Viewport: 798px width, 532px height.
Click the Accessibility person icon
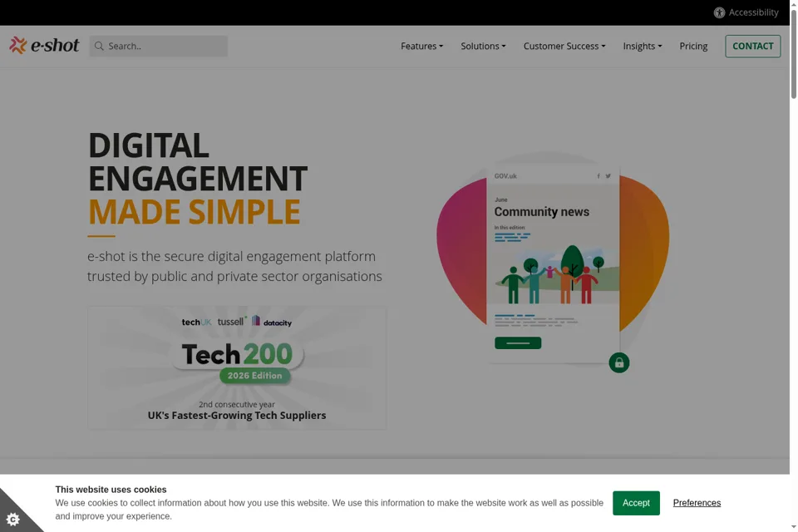coord(719,12)
